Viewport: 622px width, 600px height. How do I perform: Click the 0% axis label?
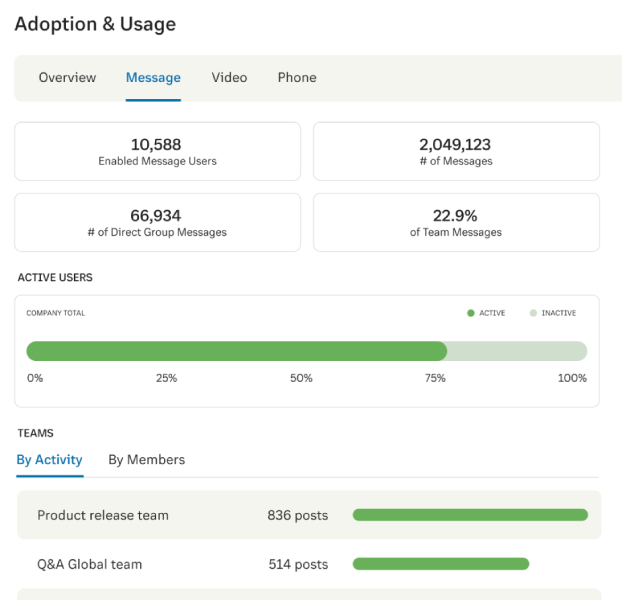coord(35,378)
